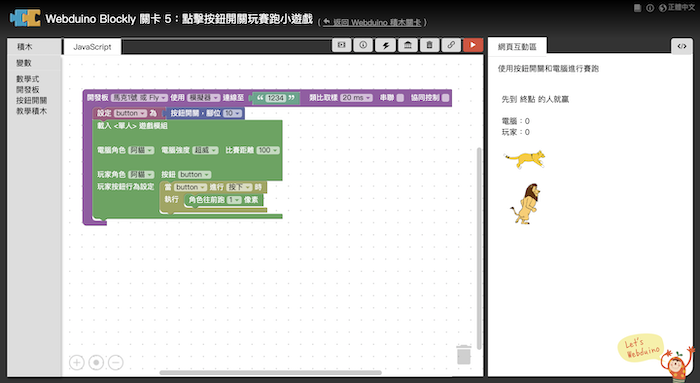The image size is (700, 383).
Task: Open the 20 ms sampling dropdown
Action: [356, 98]
